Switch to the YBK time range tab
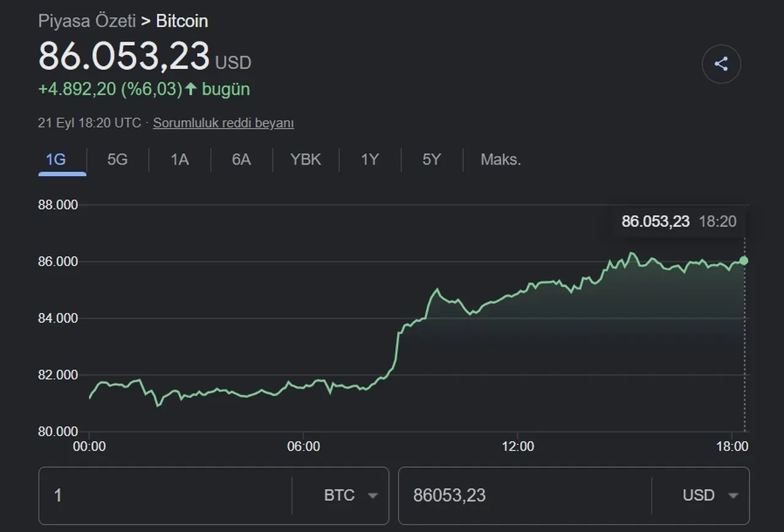The height and width of the screenshot is (532, 784). (306, 160)
